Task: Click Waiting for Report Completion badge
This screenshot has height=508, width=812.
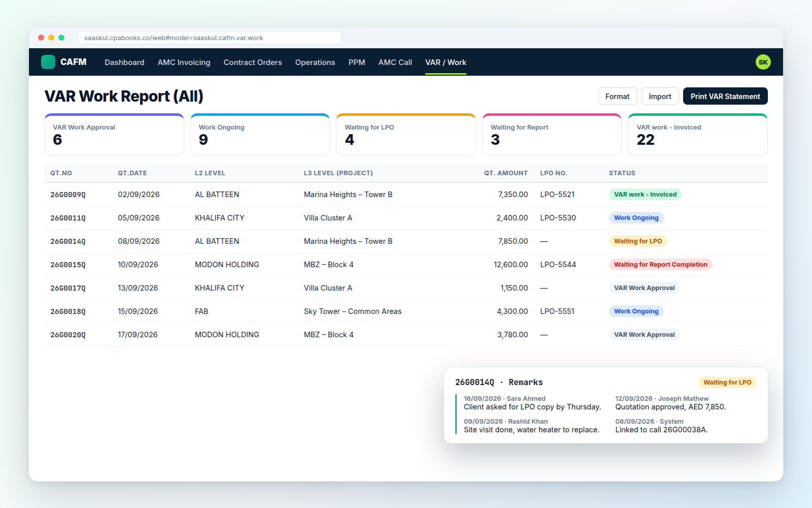Action: (660, 265)
